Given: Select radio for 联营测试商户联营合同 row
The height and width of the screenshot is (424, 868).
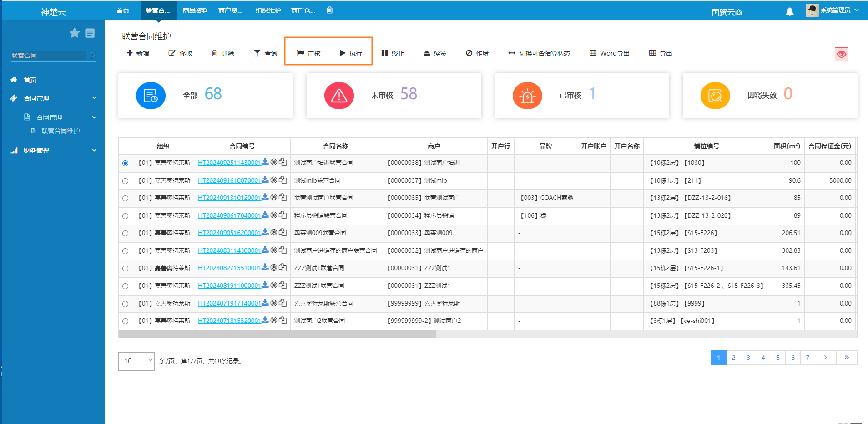Looking at the screenshot, I should point(126,198).
